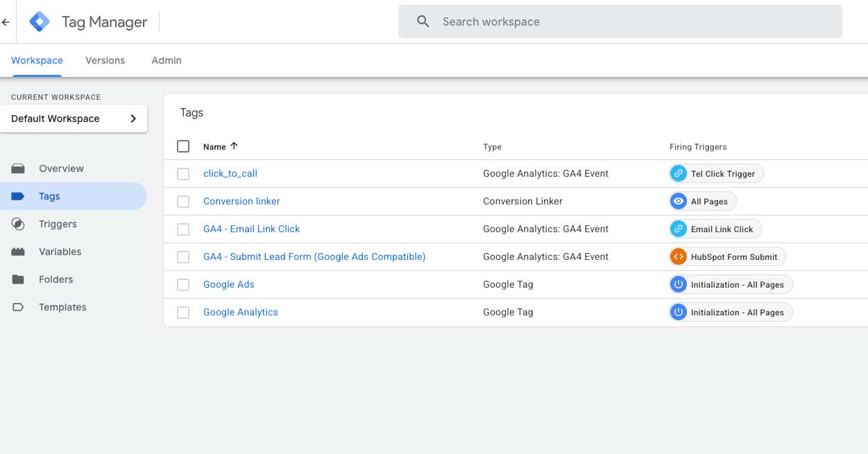Screen dimensions: 868x454
Task: Sort by the Name column header
Action: pos(214,147)
